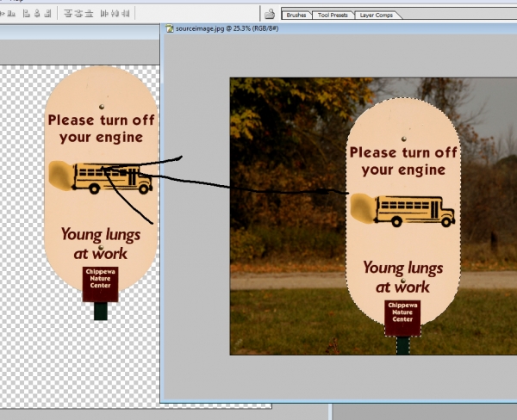
Task: Click the cut-out sign in the transparent document
Action: (101, 193)
